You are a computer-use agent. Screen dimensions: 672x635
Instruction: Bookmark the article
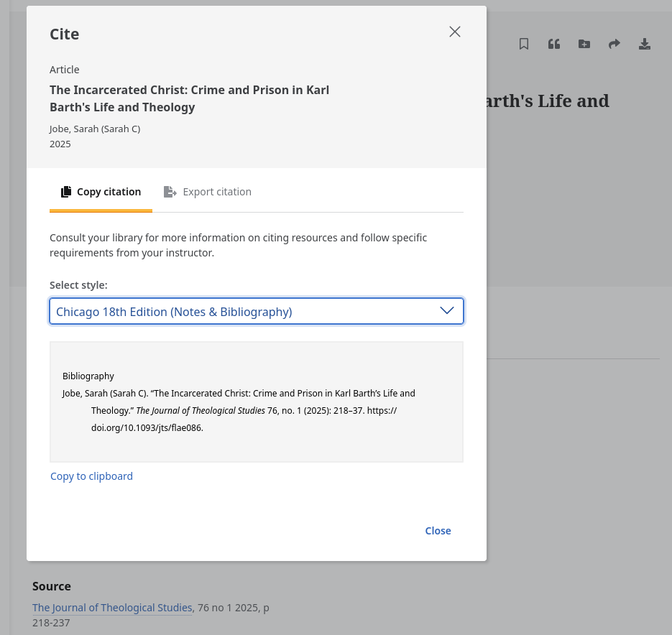pyautogui.click(x=524, y=44)
